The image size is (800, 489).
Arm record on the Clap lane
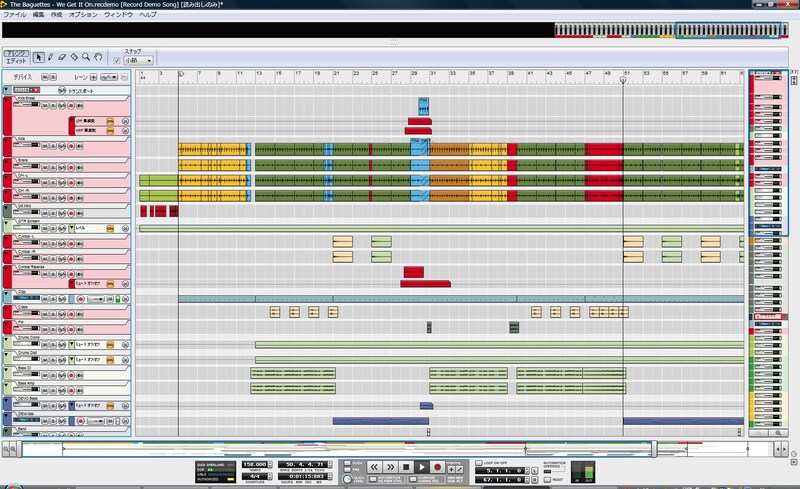[x=81, y=299]
